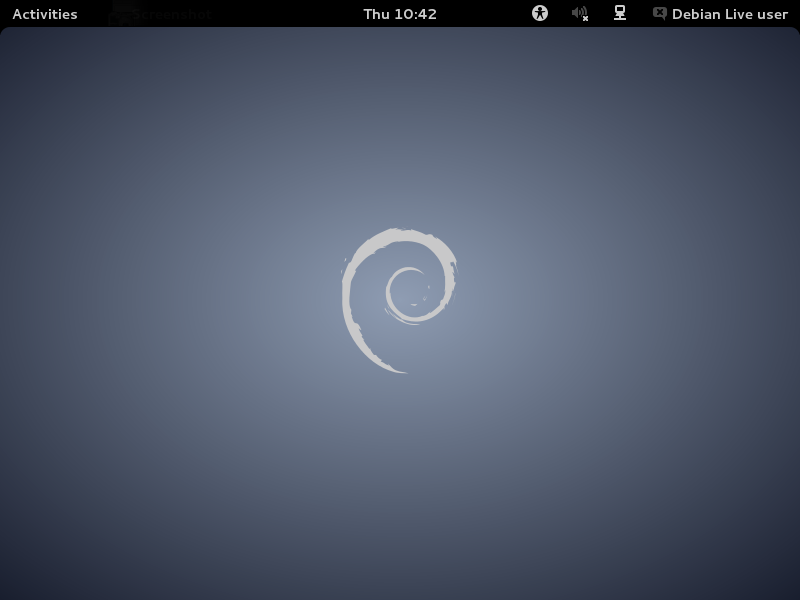Show accessibility toggles from person icon
The image size is (800, 600).
click(540, 13)
